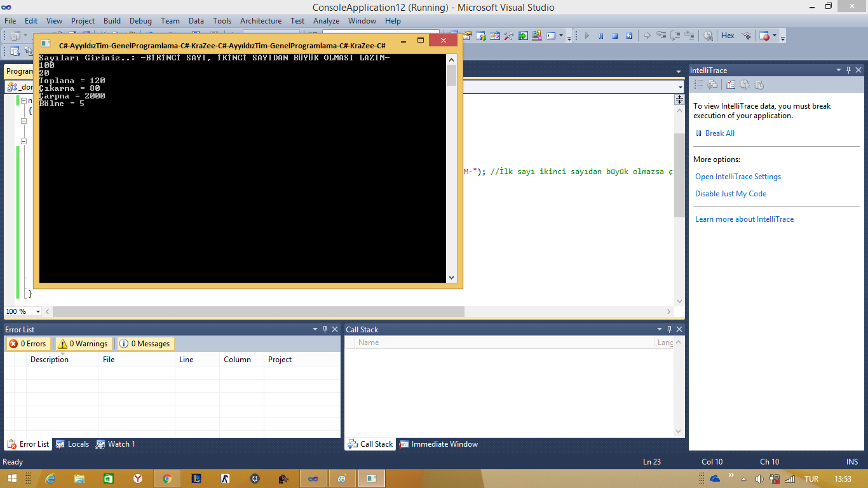Open Start Page green arrow icon
The width and height of the screenshot is (868, 488).
tap(523, 36)
